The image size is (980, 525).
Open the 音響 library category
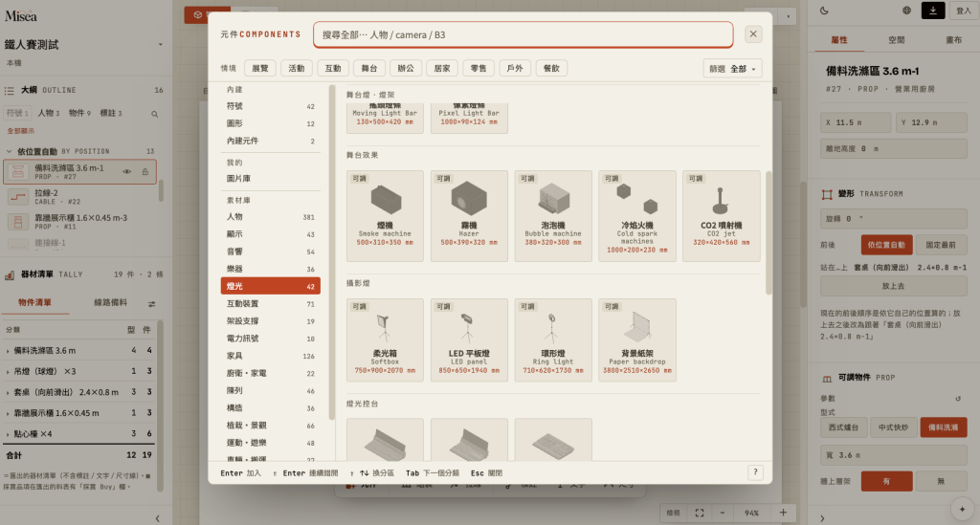coord(270,252)
